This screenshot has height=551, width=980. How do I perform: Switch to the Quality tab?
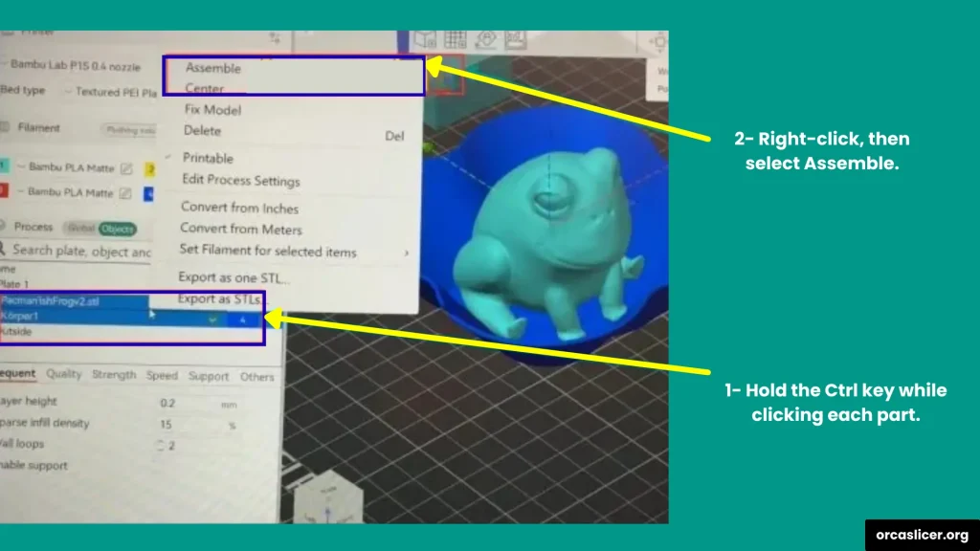point(64,374)
